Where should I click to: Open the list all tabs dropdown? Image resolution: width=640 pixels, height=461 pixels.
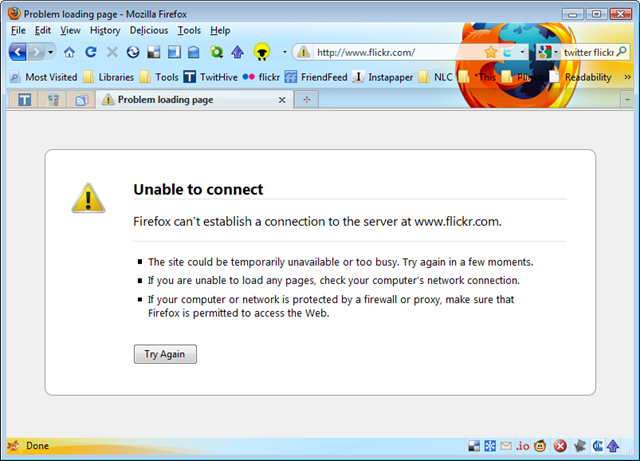[x=627, y=99]
